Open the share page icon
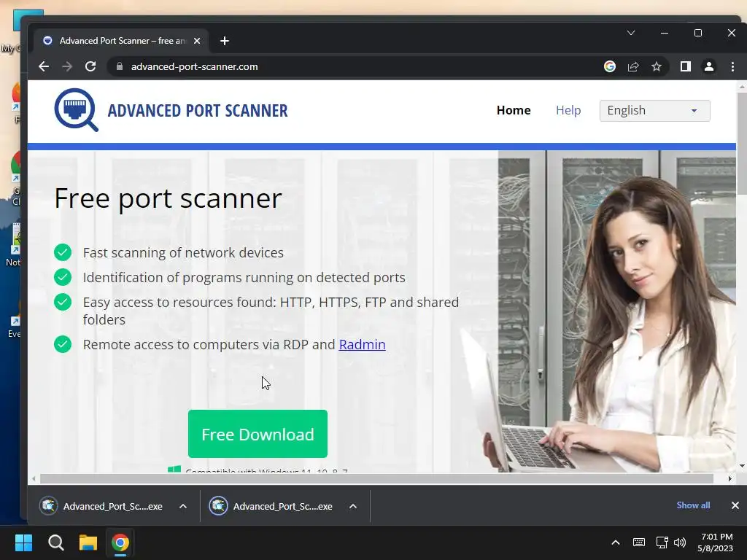747x560 pixels. [633, 66]
